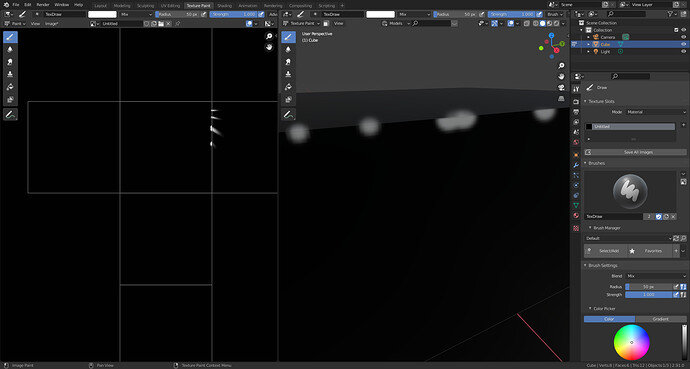Toggle radius pen pressure in image editor header
Image resolution: width=690 pixels, height=369 pixels.
203,14
